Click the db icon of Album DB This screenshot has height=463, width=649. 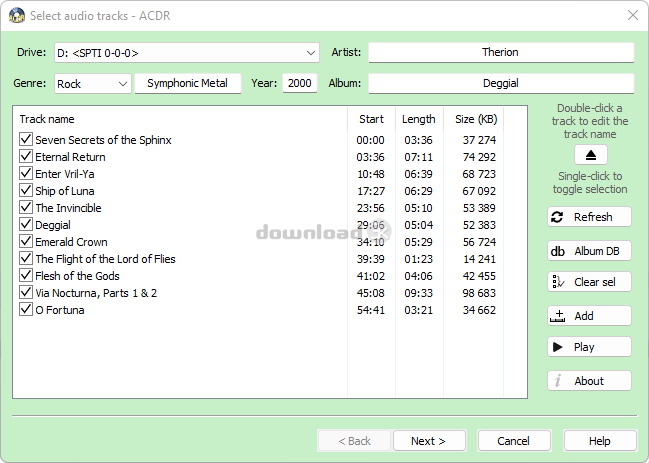coord(558,251)
